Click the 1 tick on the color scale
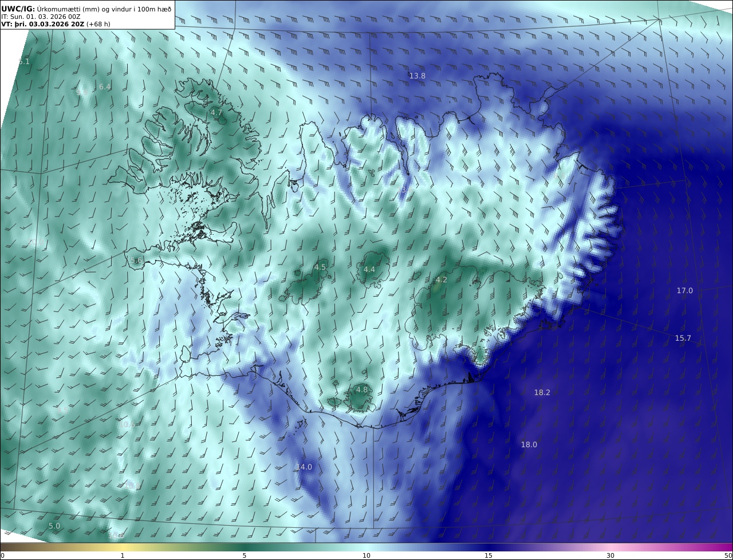Image resolution: width=733 pixels, height=560 pixels. (x=123, y=555)
